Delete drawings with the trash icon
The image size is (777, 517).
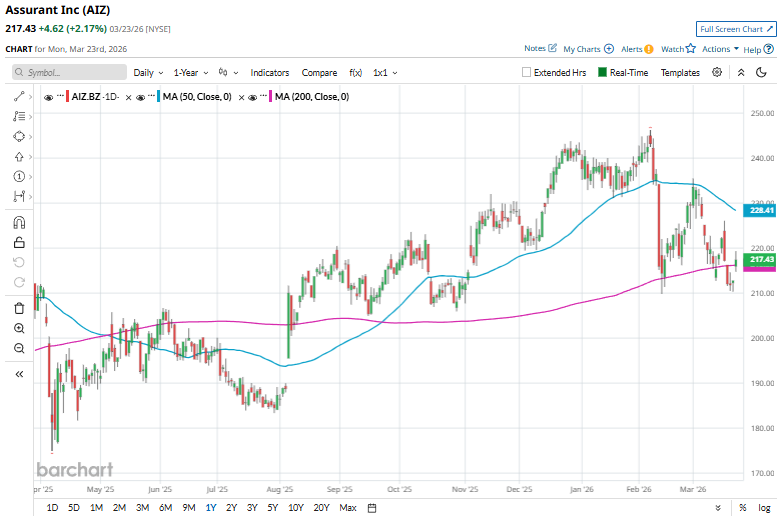(19, 308)
